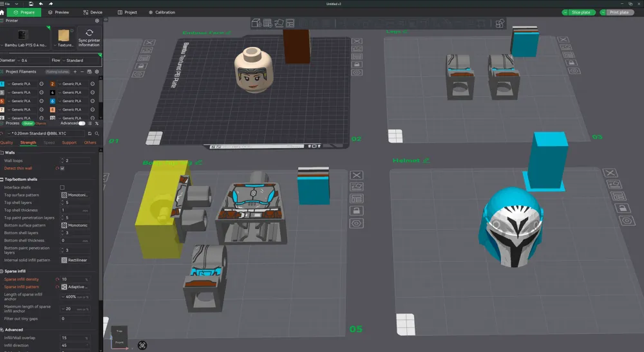Switch to the Project tab
Screen dimensions: 644x352
click(128, 12)
